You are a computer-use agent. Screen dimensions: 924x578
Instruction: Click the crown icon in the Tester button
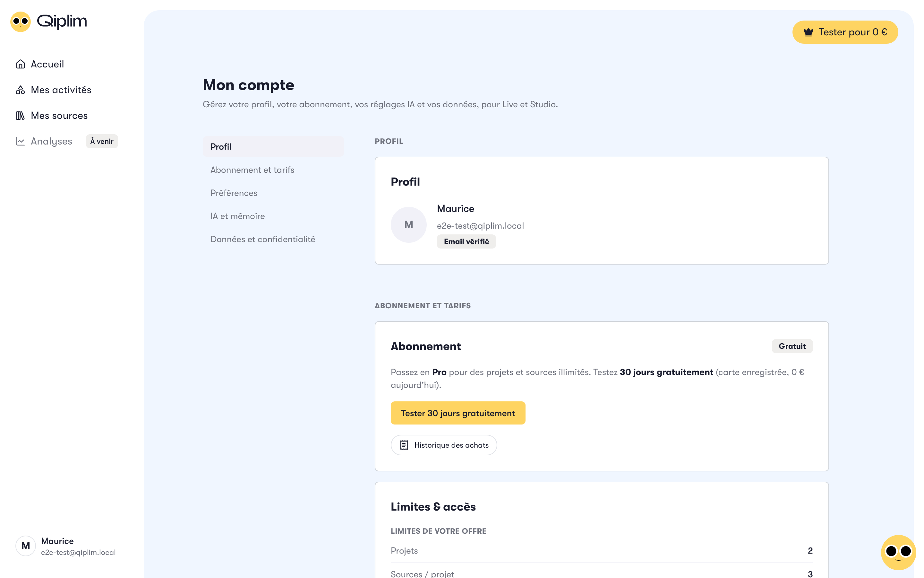tap(808, 32)
